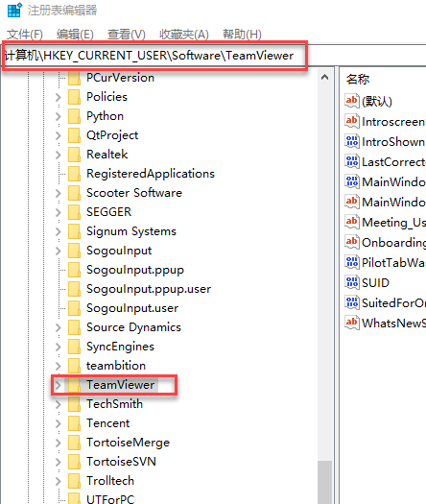Image resolution: width=426 pixels, height=504 pixels.
Task: Expand the TeamViewer key
Action: pyautogui.click(x=59, y=385)
